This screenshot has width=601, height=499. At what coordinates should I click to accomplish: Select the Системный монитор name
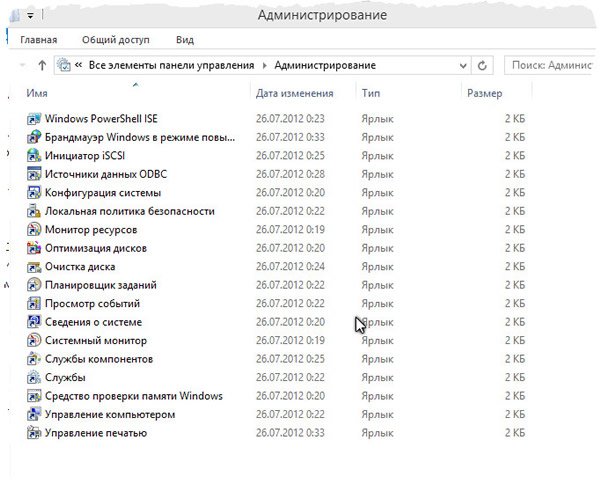click(96, 340)
